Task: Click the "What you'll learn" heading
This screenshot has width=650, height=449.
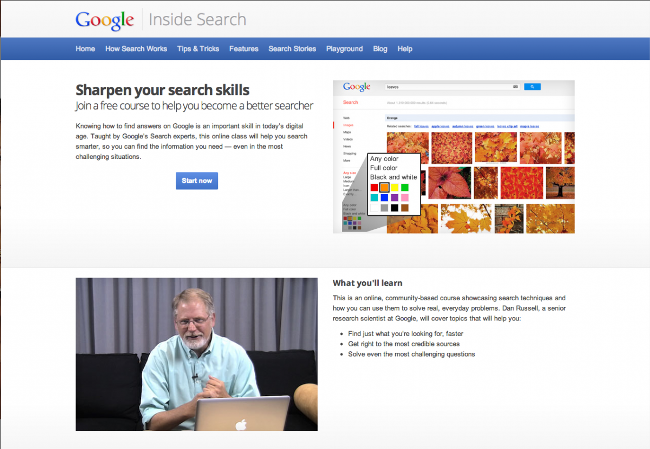Action: point(367,283)
